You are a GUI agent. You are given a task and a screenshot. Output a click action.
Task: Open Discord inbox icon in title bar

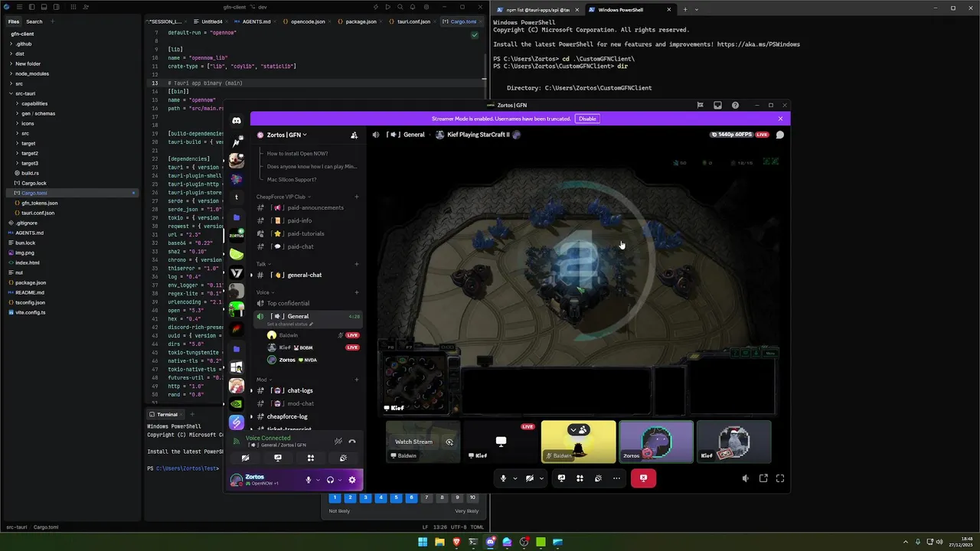tap(717, 105)
